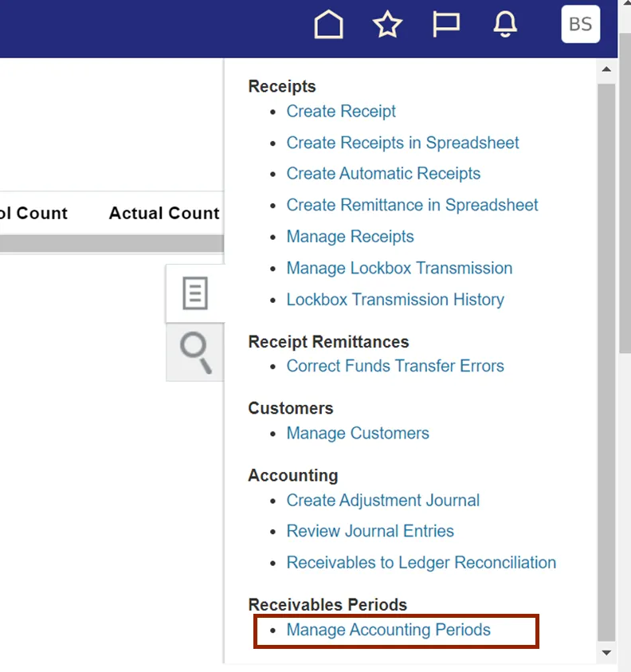Open Manage Accounting Periods
Image resolution: width=631 pixels, height=672 pixels.
[388, 630]
